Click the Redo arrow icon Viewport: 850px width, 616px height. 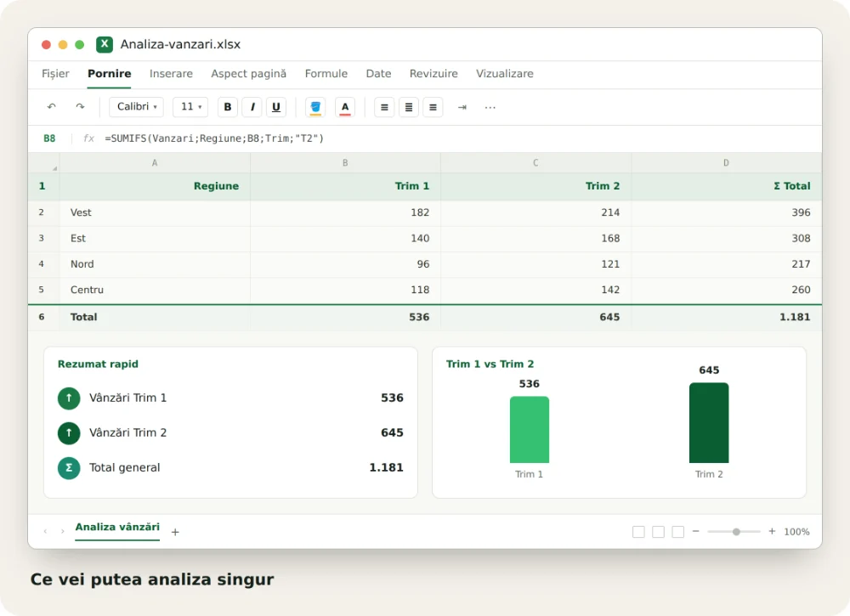point(80,107)
